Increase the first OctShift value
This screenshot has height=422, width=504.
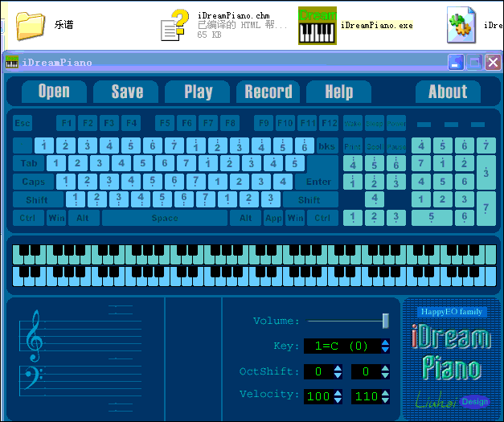coord(338,368)
